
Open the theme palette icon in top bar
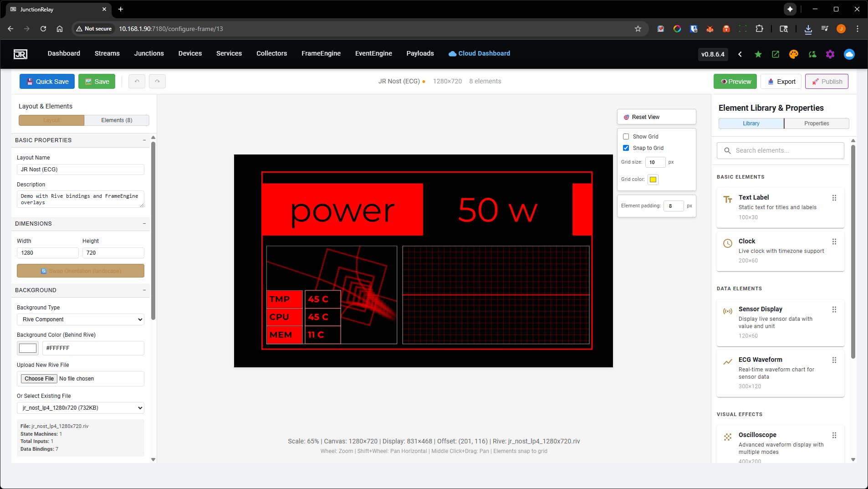(x=793, y=54)
